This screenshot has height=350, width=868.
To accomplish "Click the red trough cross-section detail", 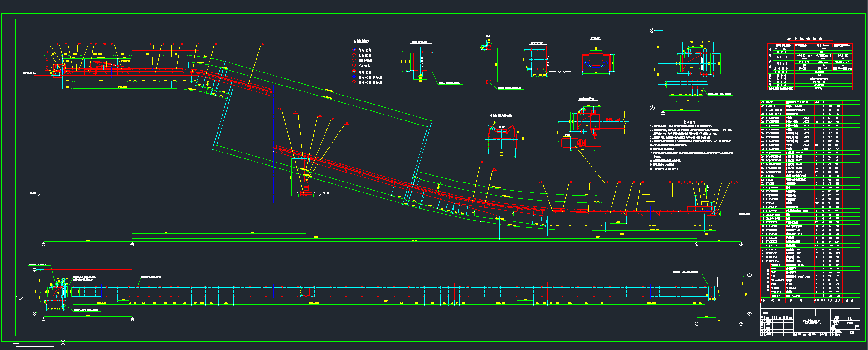I will coord(597,62).
